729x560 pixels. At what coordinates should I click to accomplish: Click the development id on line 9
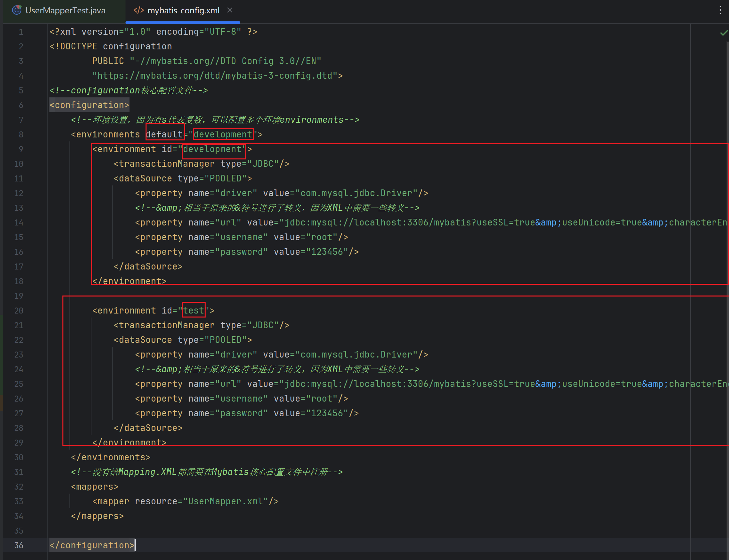(x=212, y=149)
